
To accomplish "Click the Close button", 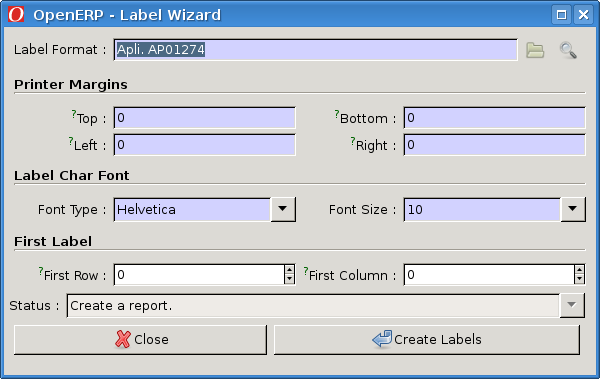I will [x=140, y=340].
